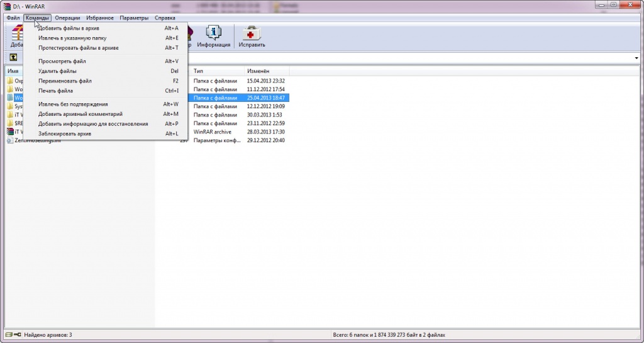Viewport: 644px width, 343px height.
Task: Choose Переименовать файл command
Action: [106, 81]
